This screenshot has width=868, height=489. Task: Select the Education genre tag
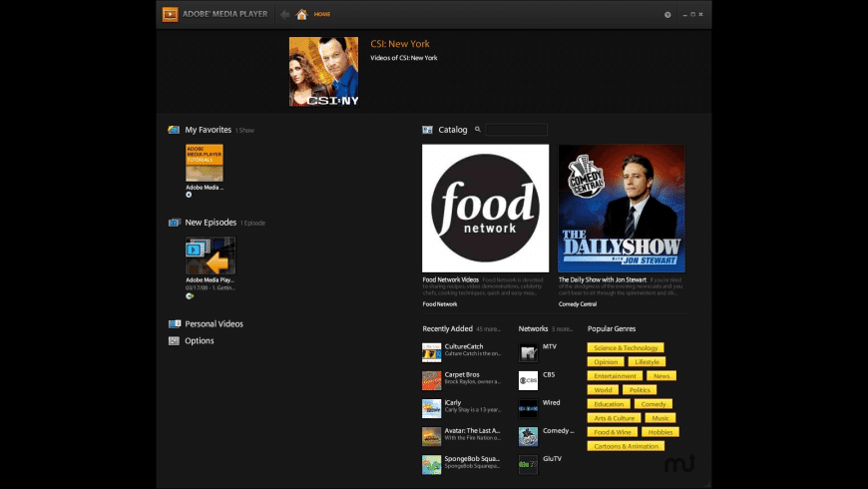(x=609, y=404)
